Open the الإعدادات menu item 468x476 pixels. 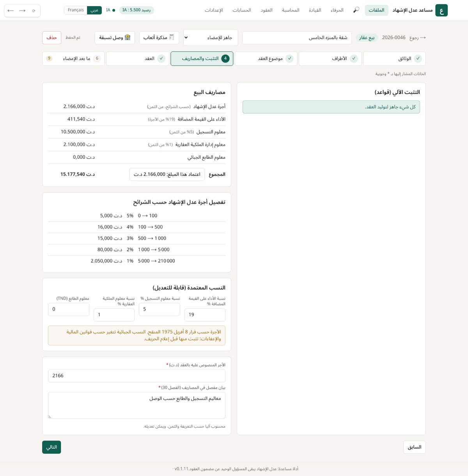pyautogui.click(x=214, y=10)
